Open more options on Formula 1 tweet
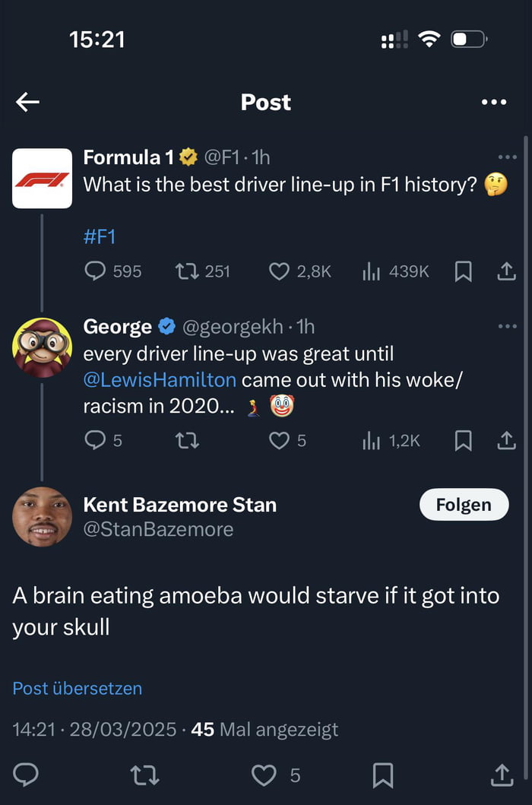The height and width of the screenshot is (805, 532). (507, 157)
